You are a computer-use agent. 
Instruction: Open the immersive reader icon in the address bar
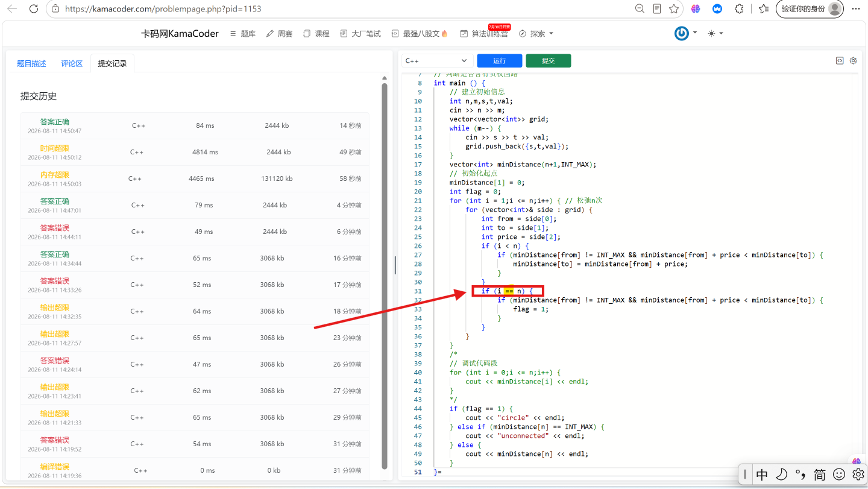pos(657,8)
